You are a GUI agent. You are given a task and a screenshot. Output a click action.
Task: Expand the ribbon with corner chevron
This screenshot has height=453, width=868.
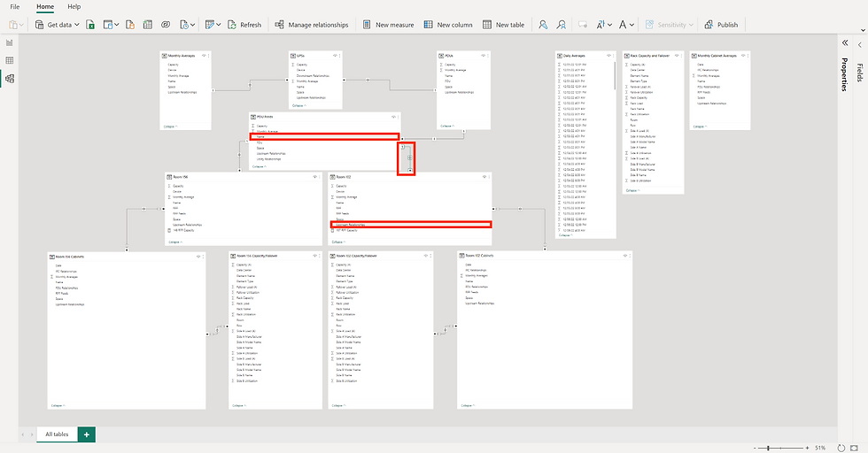click(x=862, y=30)
